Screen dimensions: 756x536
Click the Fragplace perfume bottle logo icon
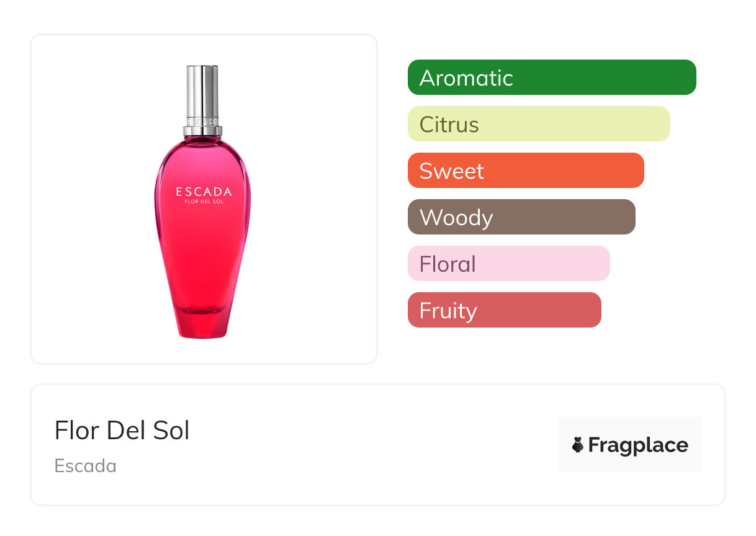(x=578, y=445)
